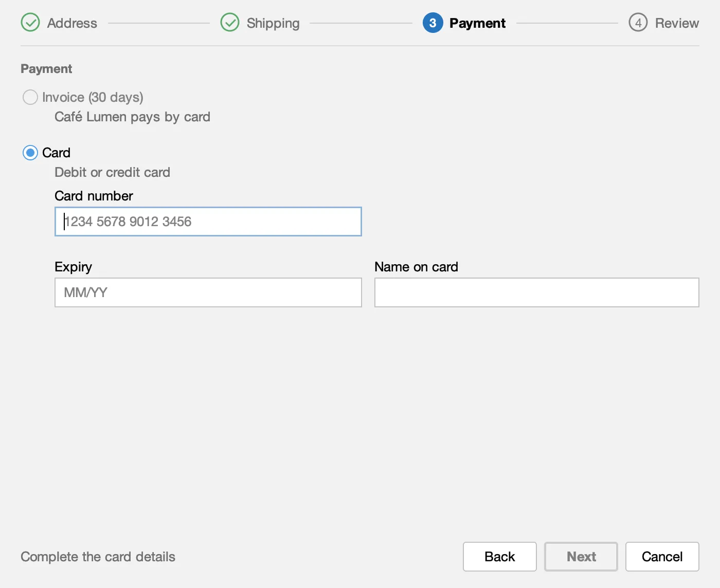720x588 pixels.
Task: Jump to the Address step label
Action: 72,23
